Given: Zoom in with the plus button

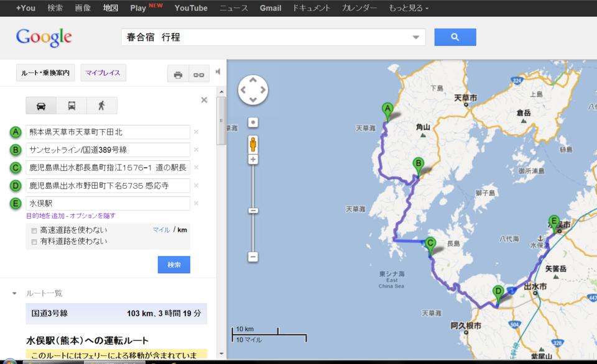Looking at the screenshot, I should (x=253, y=160).
